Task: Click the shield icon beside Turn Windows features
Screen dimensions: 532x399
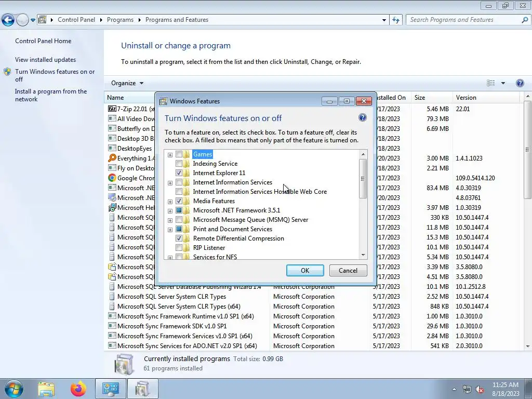Action: pos(7,72)
